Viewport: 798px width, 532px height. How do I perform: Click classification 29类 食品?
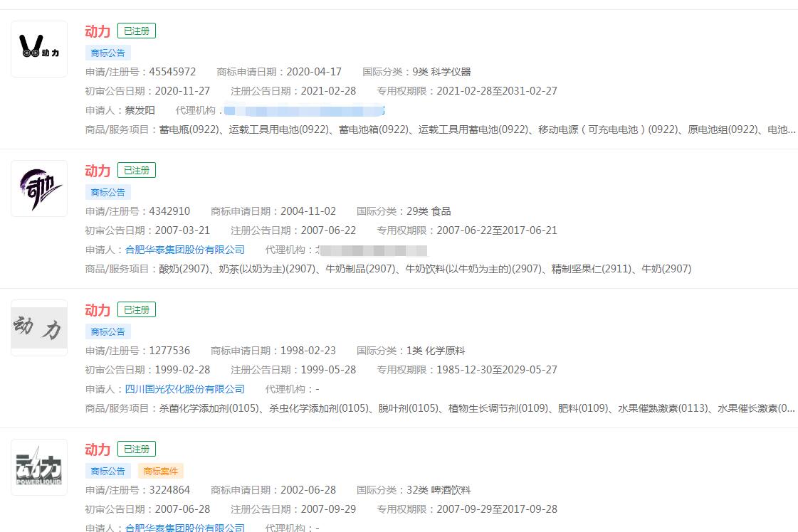click(429, 211)
